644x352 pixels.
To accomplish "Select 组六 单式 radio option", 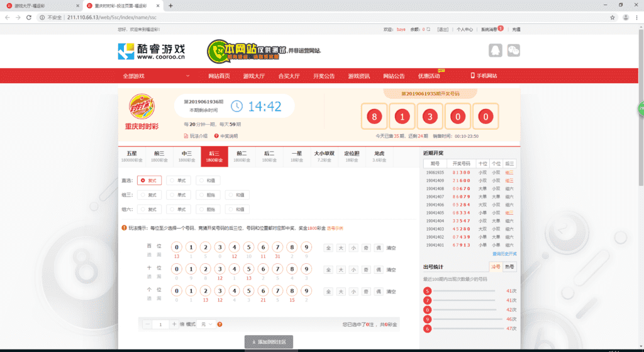I will click(179, 209).
